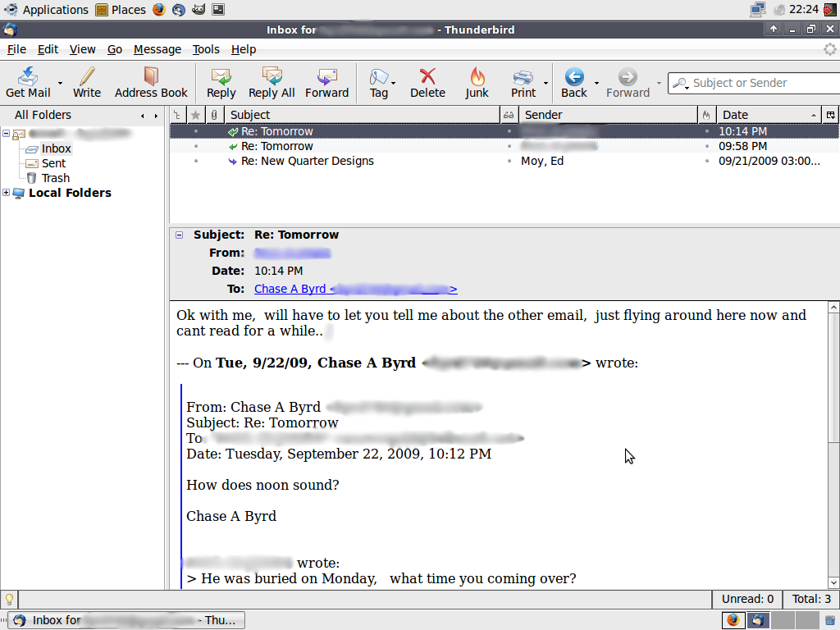Open the Back history dropdown arrow
This screenshot has width=840, height=630.
[x=596, y=83]
